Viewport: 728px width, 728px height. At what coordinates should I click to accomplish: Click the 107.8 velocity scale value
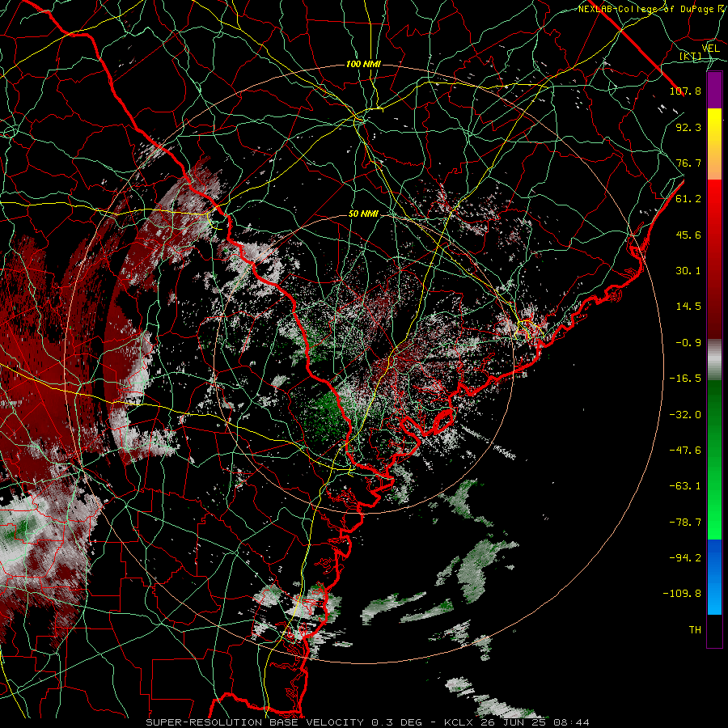pyautogui.click(x=685, y=91)
